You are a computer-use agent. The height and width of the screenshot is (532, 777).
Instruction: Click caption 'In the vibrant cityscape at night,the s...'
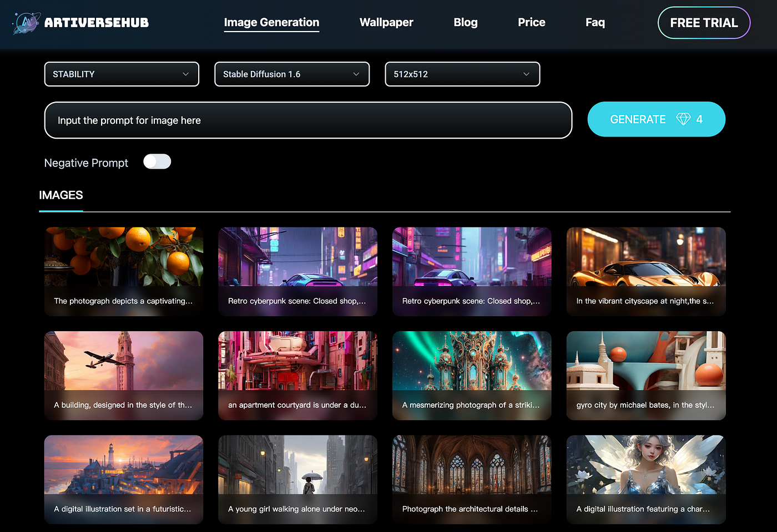pos(645,301)
